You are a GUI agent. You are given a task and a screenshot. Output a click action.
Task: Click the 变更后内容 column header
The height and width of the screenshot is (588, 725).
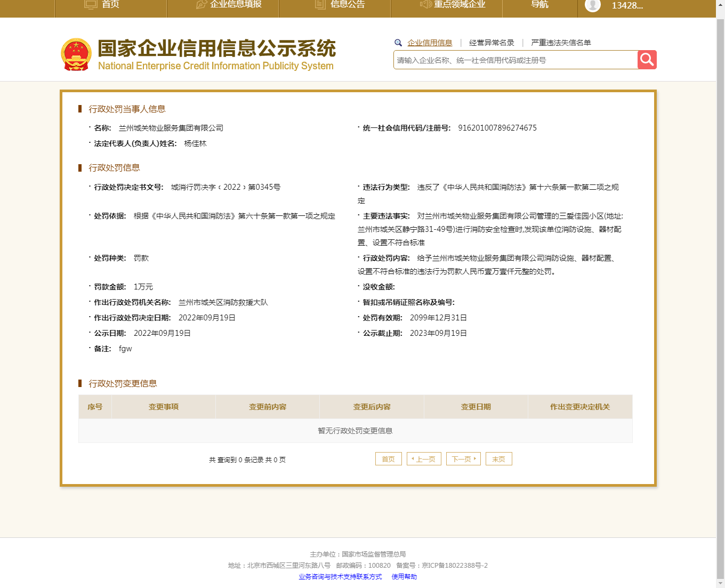(x=372, y=407)
